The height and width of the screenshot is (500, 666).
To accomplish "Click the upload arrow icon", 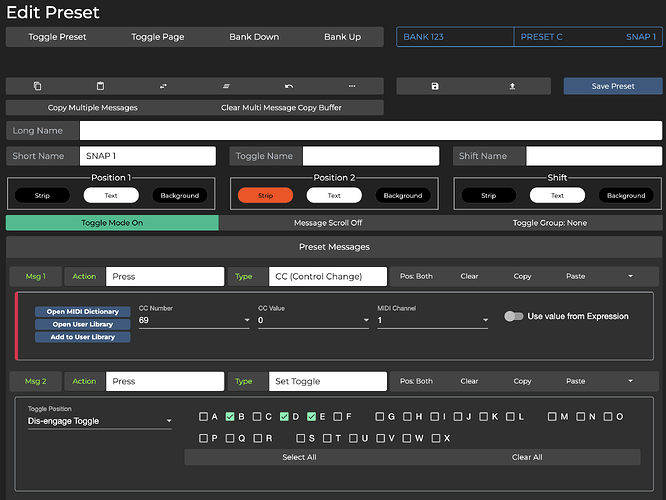I will 512,86.
